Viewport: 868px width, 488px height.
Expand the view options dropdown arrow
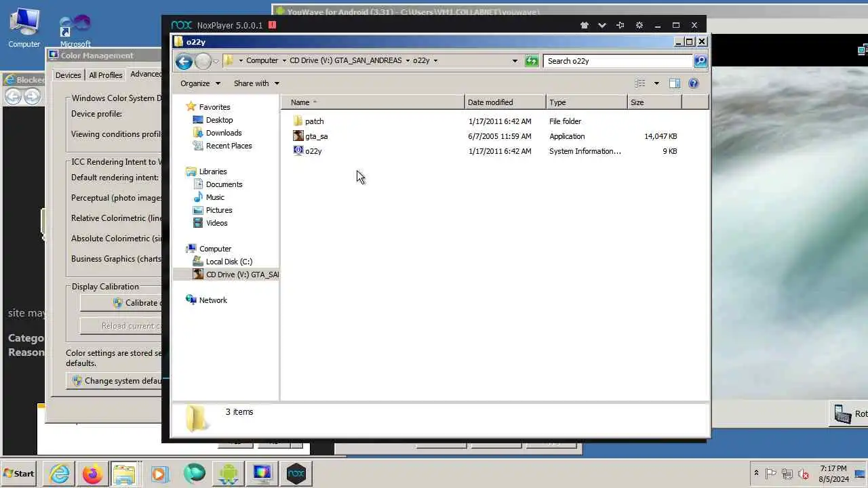click(656, 83)
